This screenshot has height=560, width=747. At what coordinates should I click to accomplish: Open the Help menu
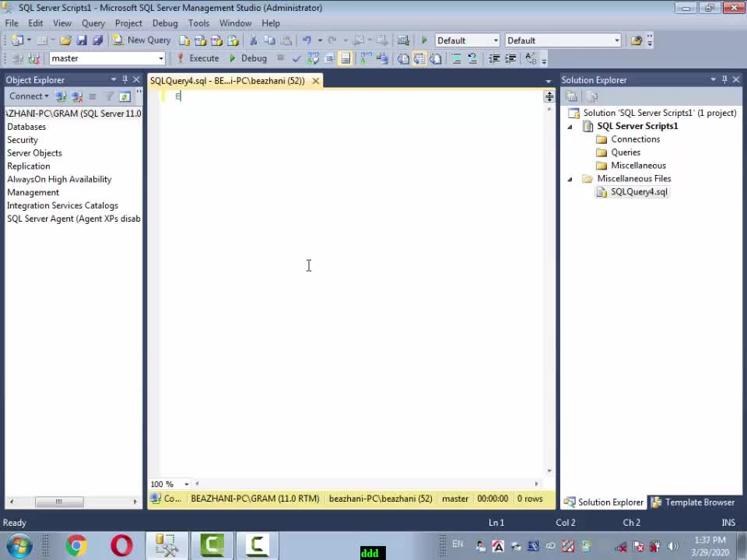tap(271, 23)
